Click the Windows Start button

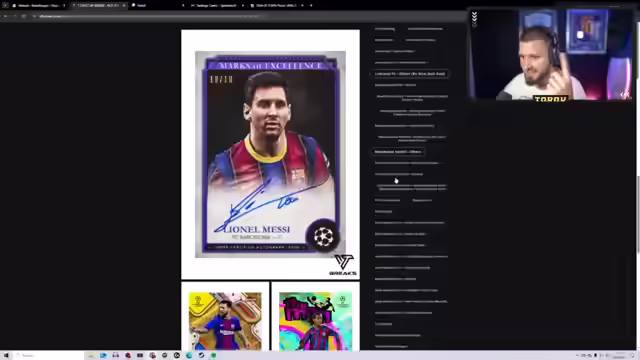point(6,356)
